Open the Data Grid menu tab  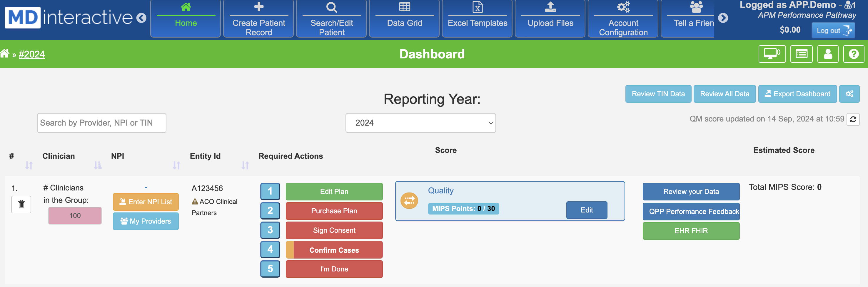tap(404, 18)
